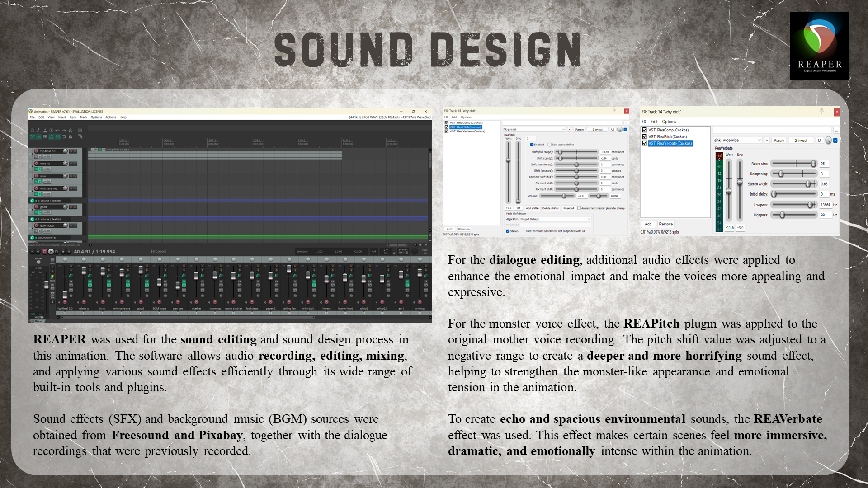
Task: Open the File menu in REAPER
Action: [x=32, y=117]
